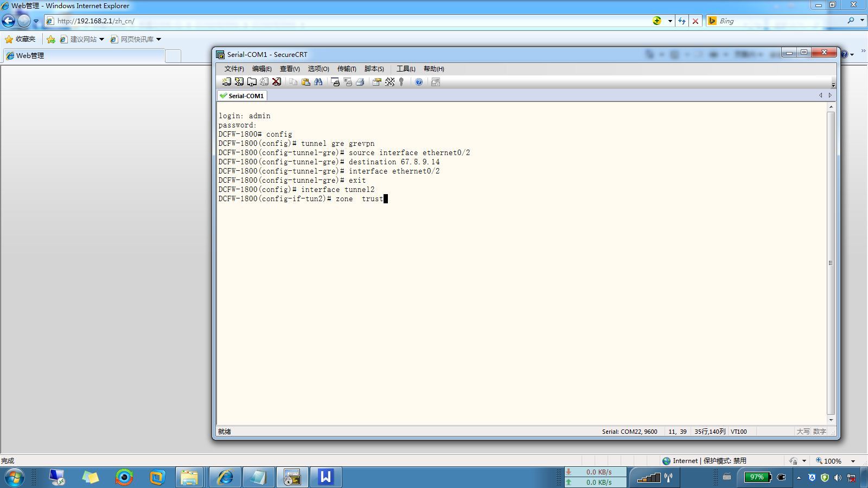
Task: Click the Quick Connect icon in SecureCRT toolbar
Action: pos(239,82)
